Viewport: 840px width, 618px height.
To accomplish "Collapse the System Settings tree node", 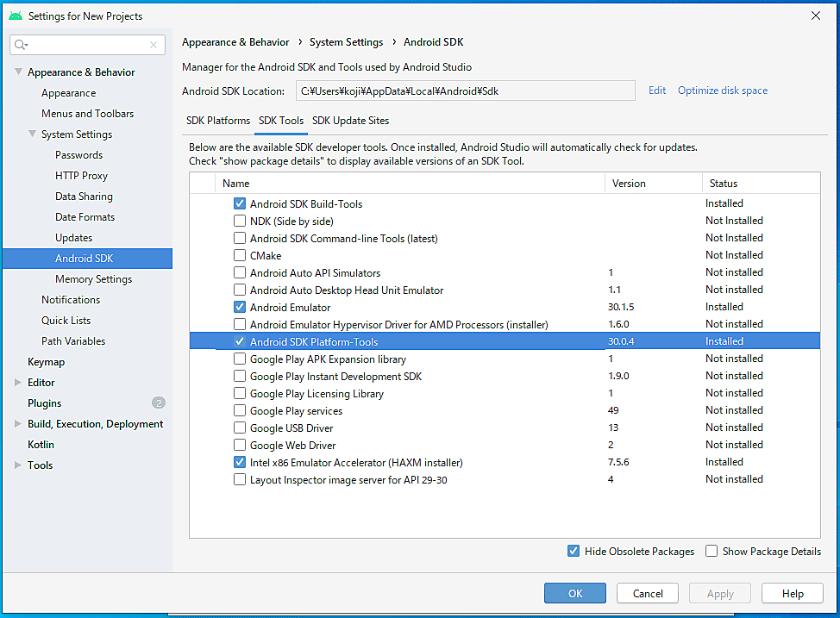I will [x=33, y=134].
